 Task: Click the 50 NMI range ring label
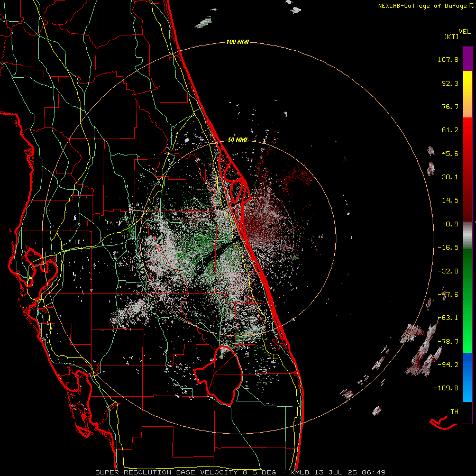click(x=237, y=140)
